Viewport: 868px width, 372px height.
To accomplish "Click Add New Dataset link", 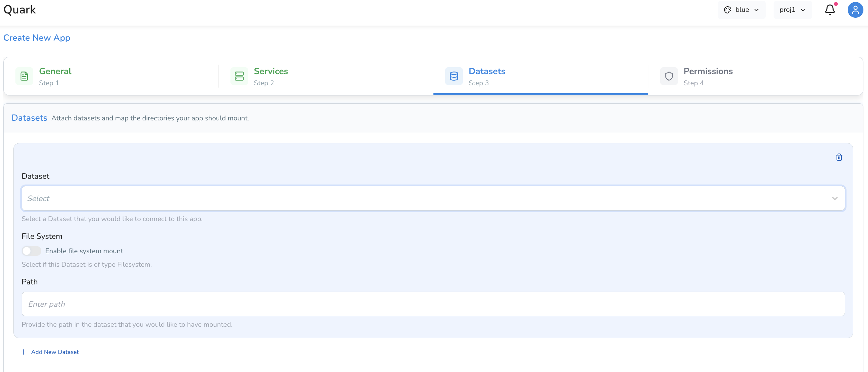I will tap(49, 352).
